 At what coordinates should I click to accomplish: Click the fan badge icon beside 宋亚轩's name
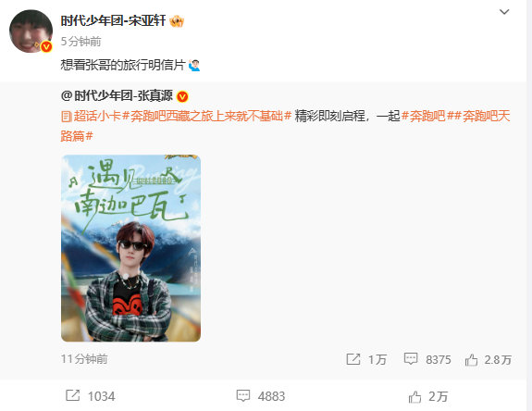177,21
